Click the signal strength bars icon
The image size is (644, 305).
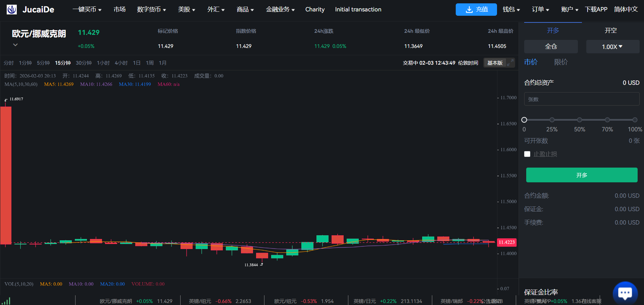coord(6,301)
